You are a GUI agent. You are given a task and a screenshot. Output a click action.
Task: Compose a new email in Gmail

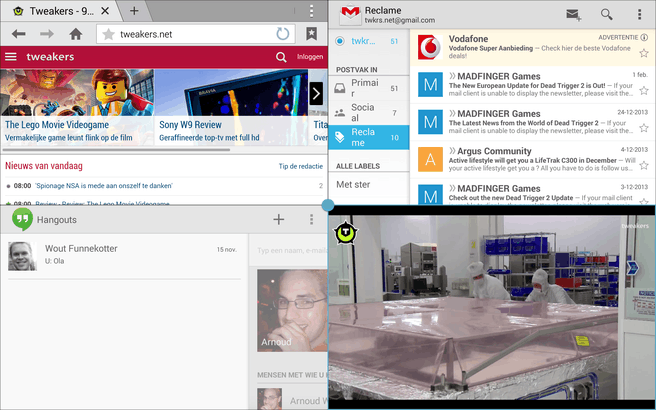click(574, 15)
